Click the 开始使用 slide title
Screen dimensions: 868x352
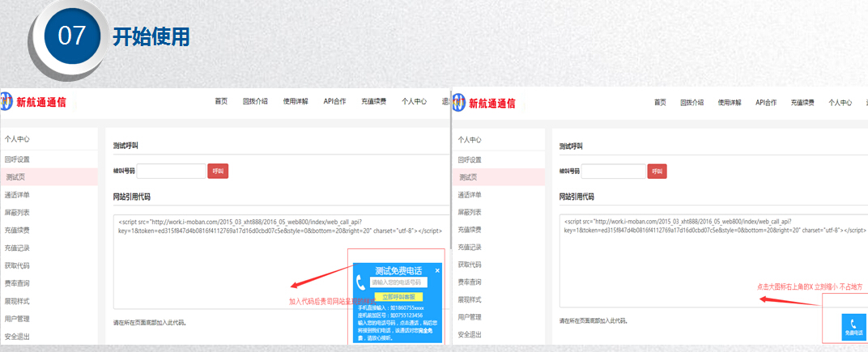coord(151,36)
